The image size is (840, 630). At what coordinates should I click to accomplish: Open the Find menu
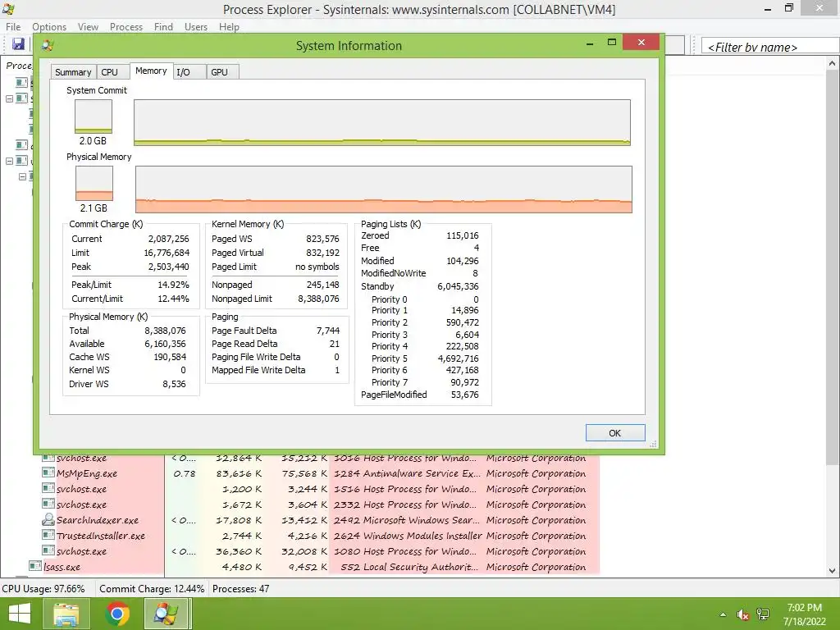click(x=163, y=27)
